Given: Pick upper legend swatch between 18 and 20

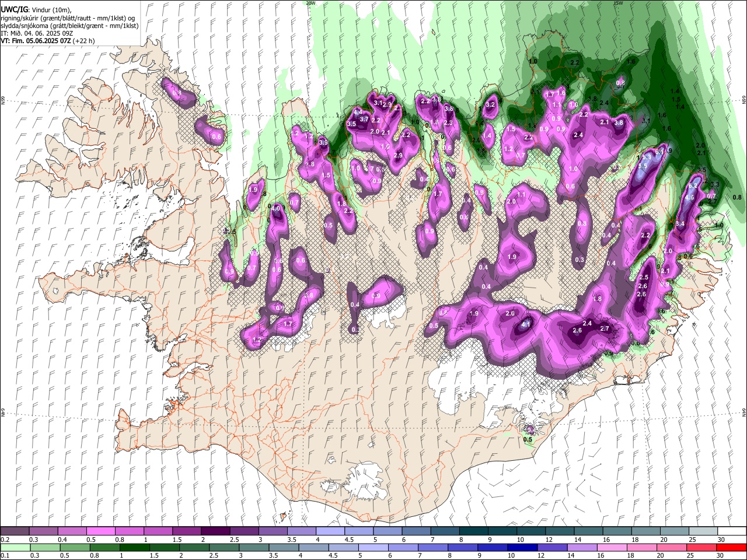Looking at the screenshot, I should click(645, 531).
